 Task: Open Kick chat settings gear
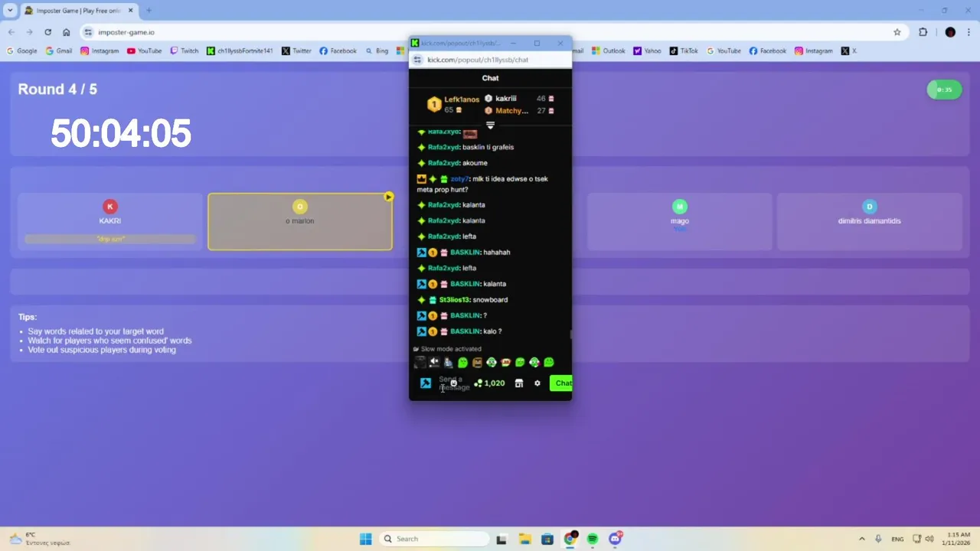[x=537, y=383]
